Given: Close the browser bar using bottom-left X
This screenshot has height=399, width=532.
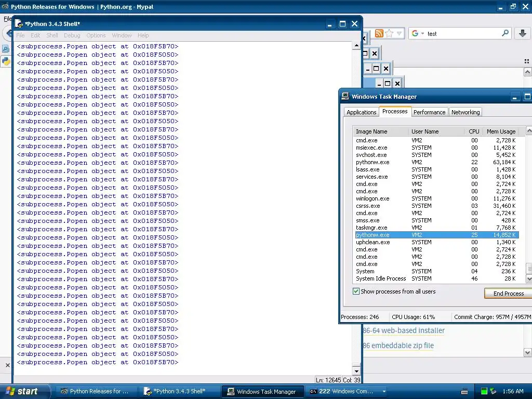Looking at the screenshot, I should pyautogui.click(x=7, y=365).
